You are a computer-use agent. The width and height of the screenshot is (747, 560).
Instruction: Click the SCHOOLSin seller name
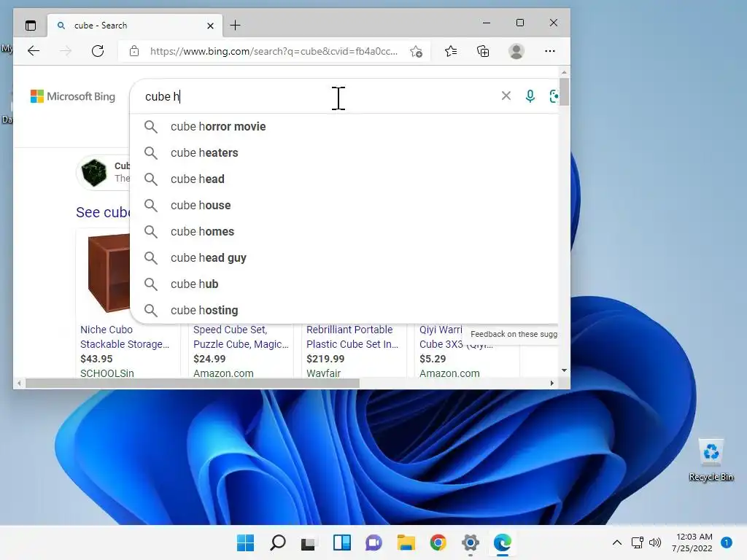coord(107,373)
